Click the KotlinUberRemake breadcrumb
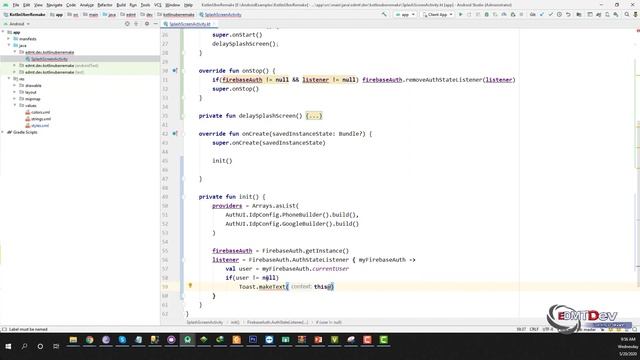640x360 pixels. click(24, 14)
